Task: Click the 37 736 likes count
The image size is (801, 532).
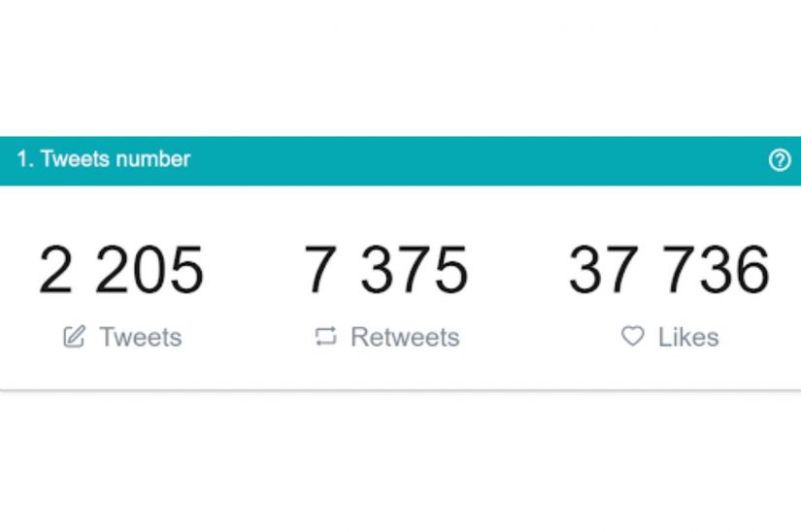Action: coord(669,271)
